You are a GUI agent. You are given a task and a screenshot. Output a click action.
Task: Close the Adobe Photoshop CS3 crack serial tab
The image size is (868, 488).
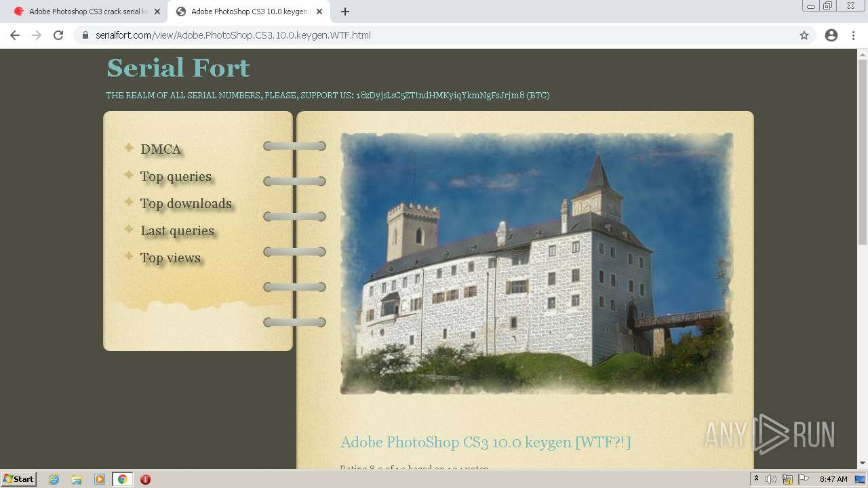157,12
